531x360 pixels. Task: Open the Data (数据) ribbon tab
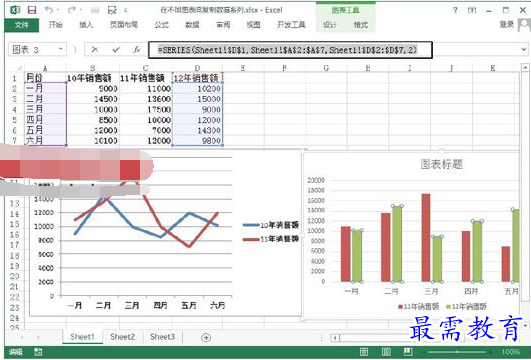192,25
